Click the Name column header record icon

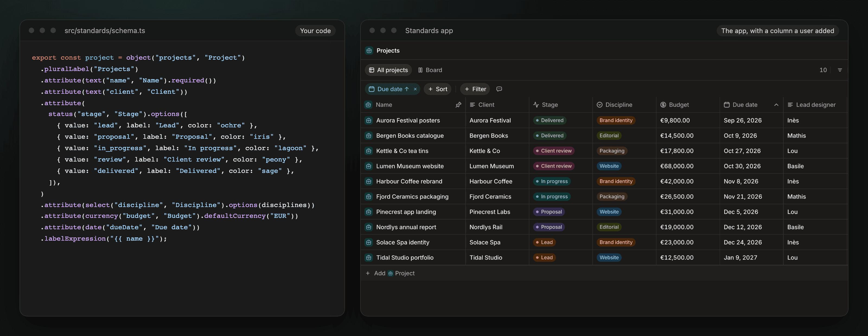(x=368, y=105)
